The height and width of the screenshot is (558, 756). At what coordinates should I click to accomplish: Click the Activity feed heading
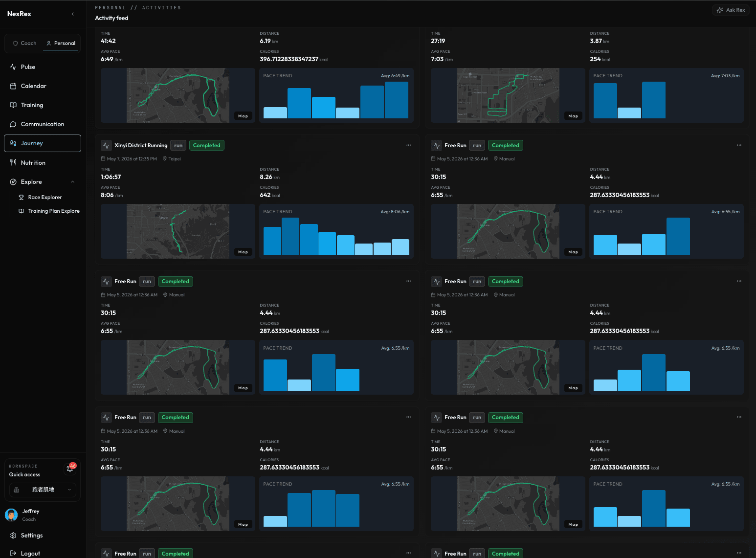tap(111, 18)
